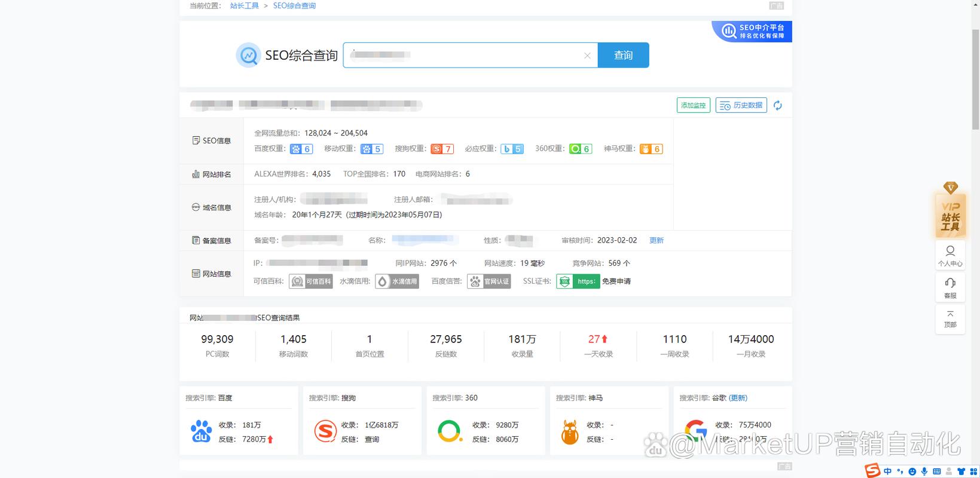The height and width of the screenshot is (478, 980).
Task: Open the IME soft keyboard icon
Action: click(937, 471)
